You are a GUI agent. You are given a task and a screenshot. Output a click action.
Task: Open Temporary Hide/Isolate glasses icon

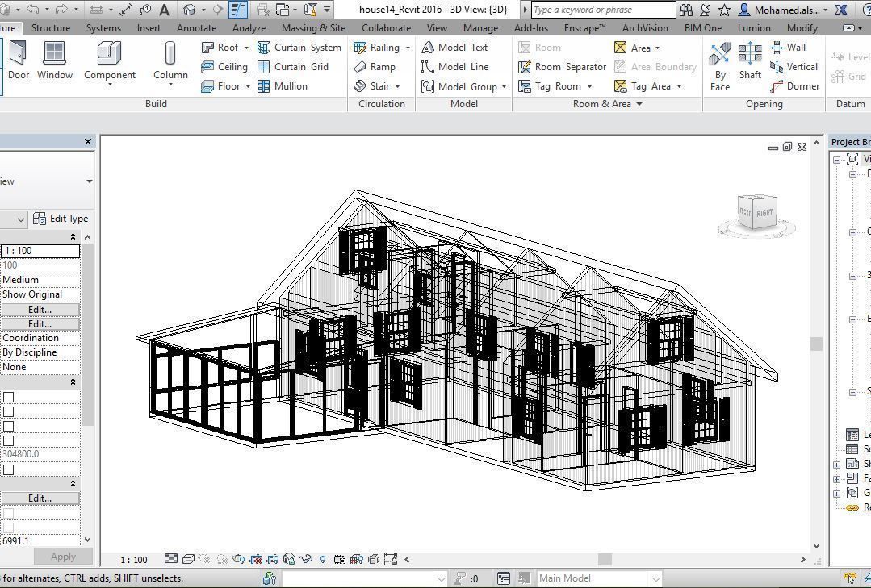click(x=305, y=559)
